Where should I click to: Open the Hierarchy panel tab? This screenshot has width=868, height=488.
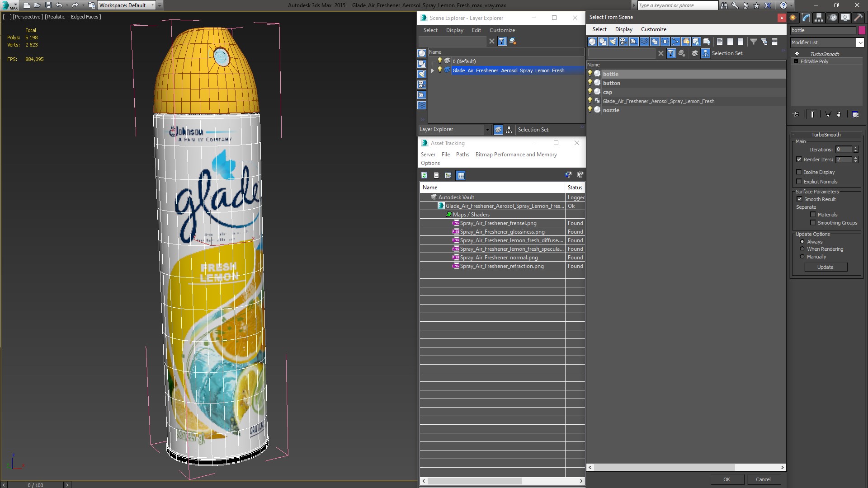coord(819,18)
